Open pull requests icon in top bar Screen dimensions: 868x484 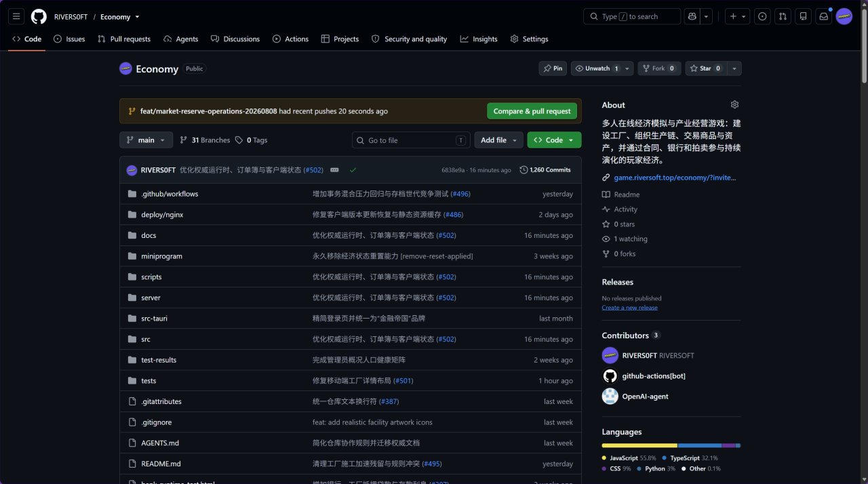[x=783, y=16]
